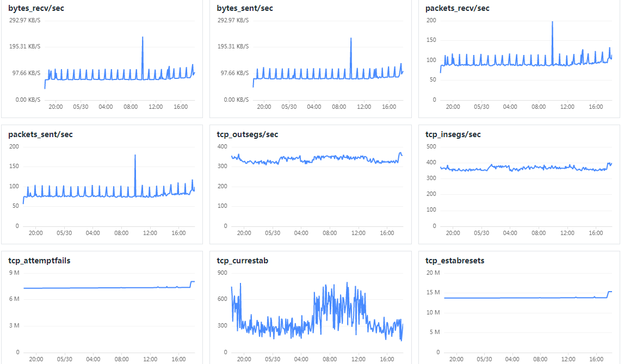Click the 195.31 KB/S label in bytes_recv/sec
Screen dimensions: 624x364
pos(24,47)
